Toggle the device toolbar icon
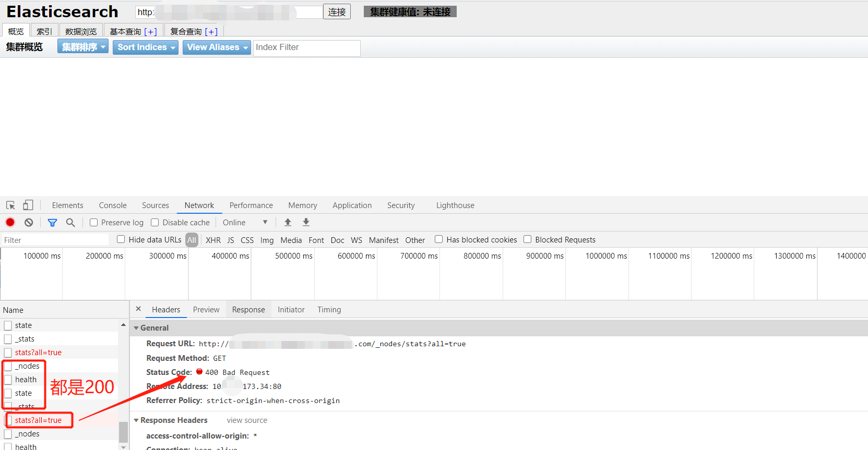868x450 pixels. pyautogui.click(x=28, y=205)
